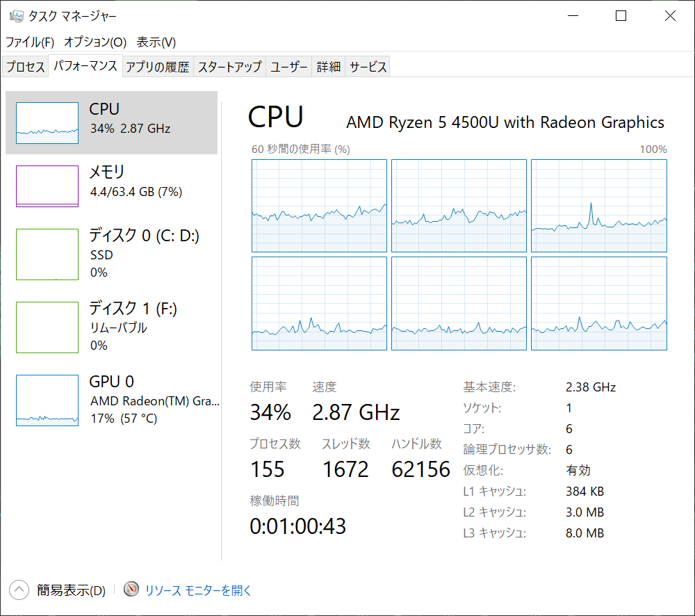This screenshot has width=695, height=616.
Task: Select ディスク 1 (F:) removable disk graph
Action: [47, 327]
